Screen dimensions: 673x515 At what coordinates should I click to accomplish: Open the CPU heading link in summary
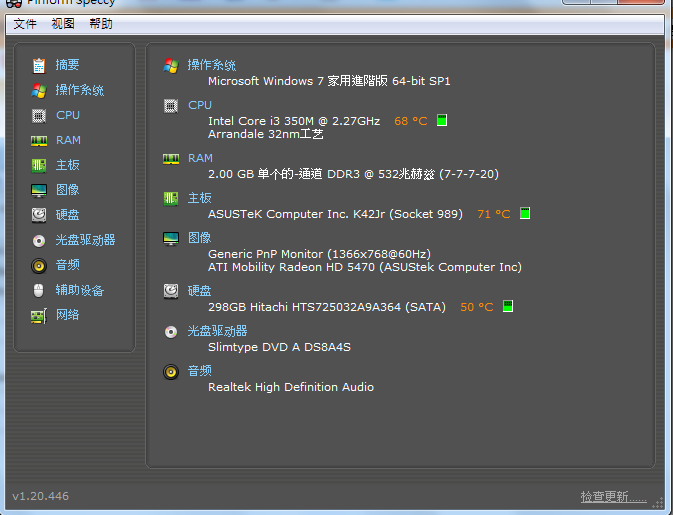[x=200, y=105]
